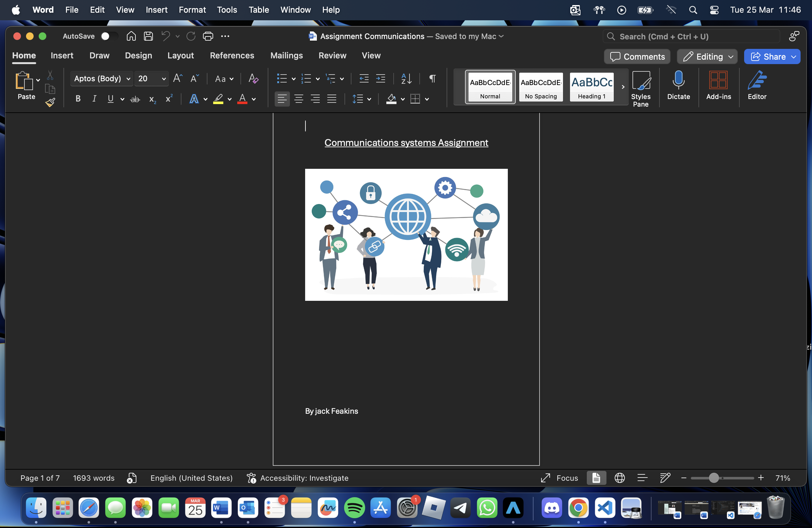Switch to the Layout ribbon tab

coord(180,56)
